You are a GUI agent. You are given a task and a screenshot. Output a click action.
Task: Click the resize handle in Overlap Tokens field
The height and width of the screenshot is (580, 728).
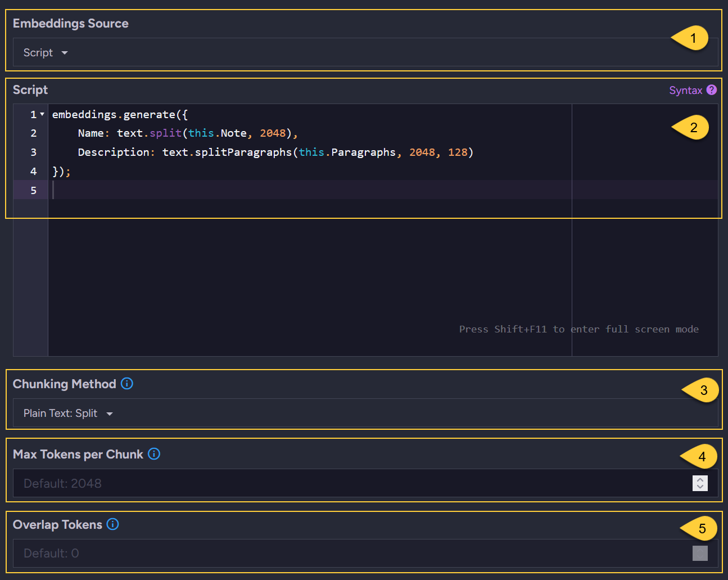[x=700, y=554]
